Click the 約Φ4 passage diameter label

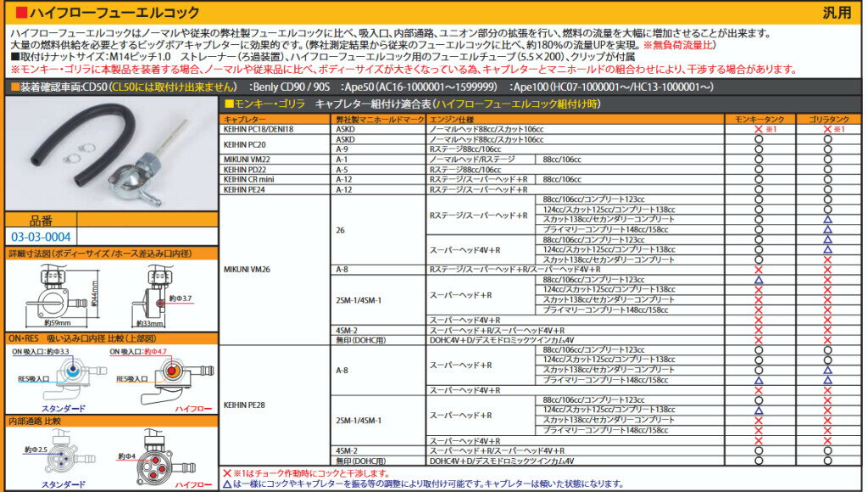click(x=127, y=456)
